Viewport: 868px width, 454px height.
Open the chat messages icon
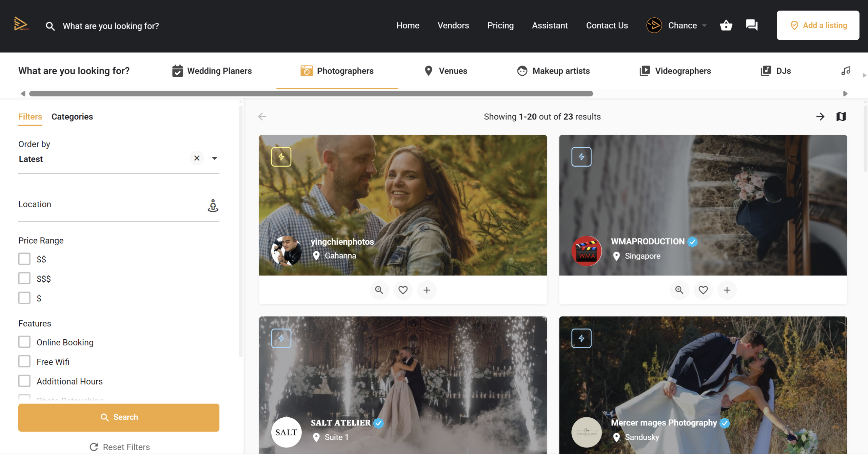pyautogui.click(x=751, y=25)
